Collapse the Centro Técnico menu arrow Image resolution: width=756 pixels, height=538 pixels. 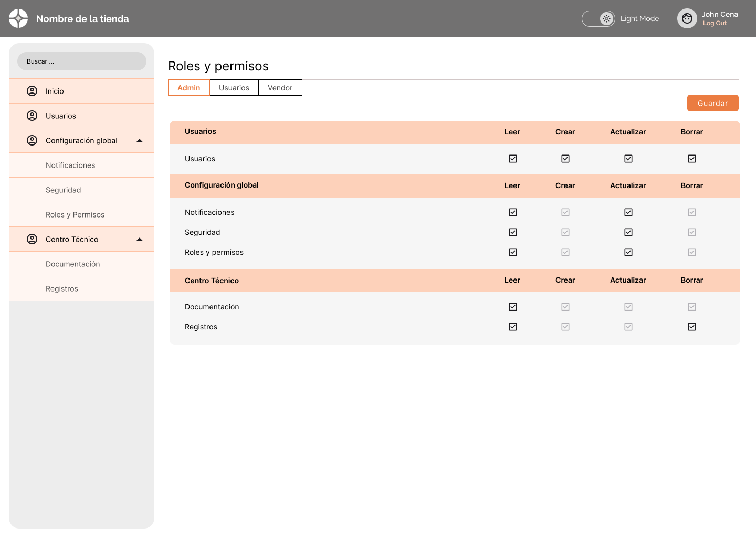pyautogui.click(x=140, y=239)
